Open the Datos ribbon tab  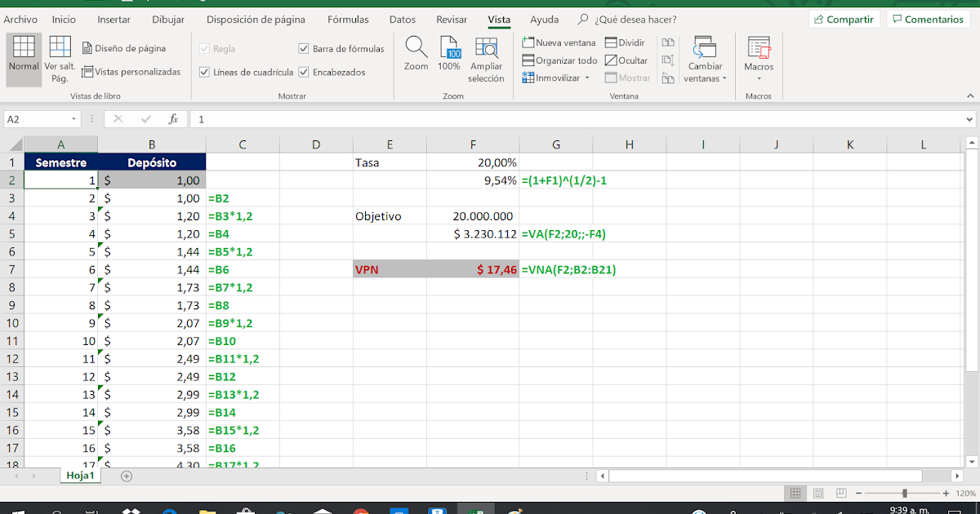(403, 19)
